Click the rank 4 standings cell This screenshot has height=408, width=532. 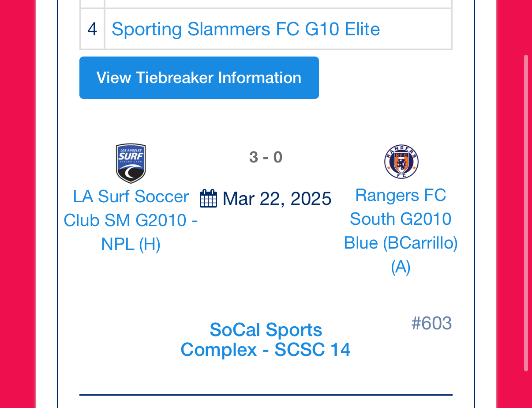tap(92, 29)
